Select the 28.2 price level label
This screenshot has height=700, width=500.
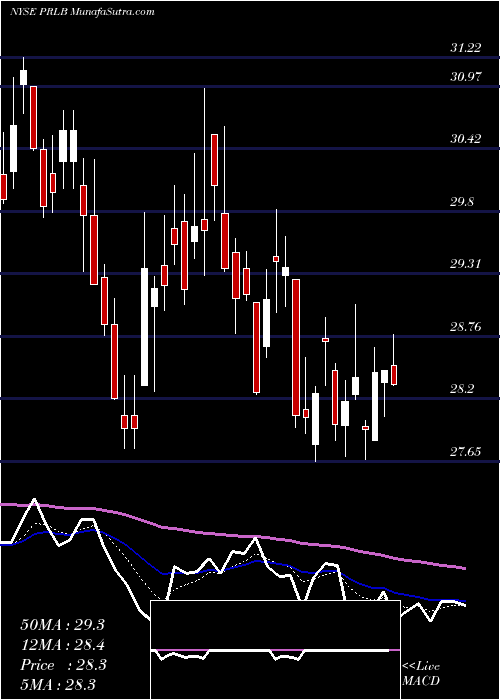click(x=462, y=388)
